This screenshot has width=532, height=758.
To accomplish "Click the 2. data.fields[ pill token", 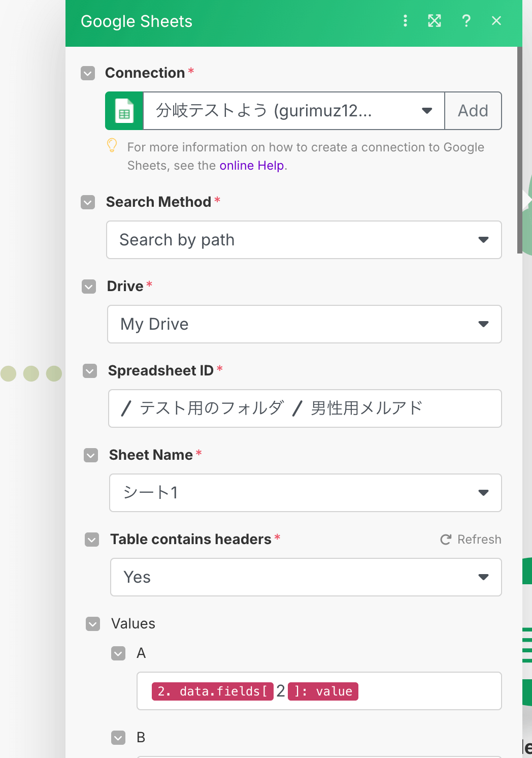I will [x=213, y=691].
